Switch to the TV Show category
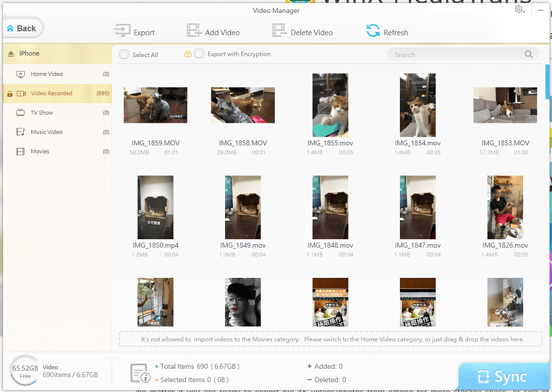Viewport: 552px width, 392px height. coord(42,113)
